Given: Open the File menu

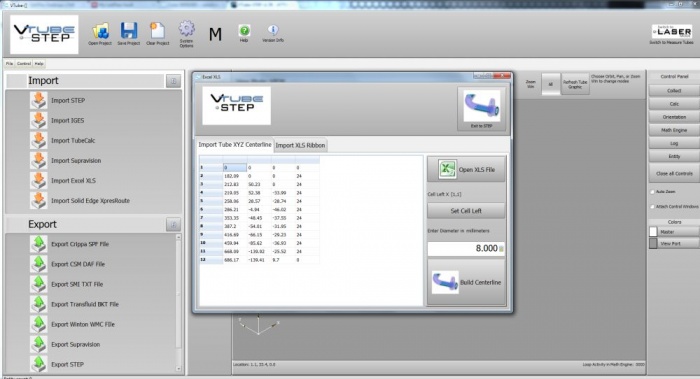Looking at the screenshot, I should tap(9, 64).
